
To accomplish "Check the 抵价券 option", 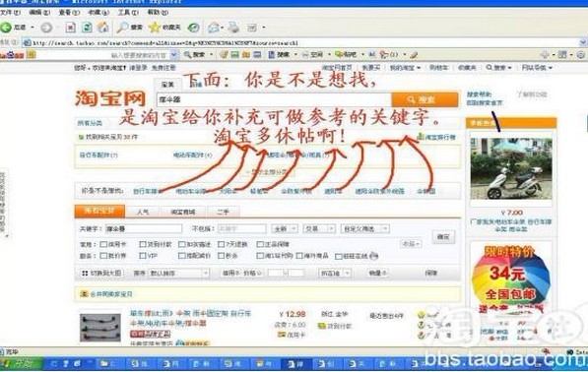I will 103,256.
